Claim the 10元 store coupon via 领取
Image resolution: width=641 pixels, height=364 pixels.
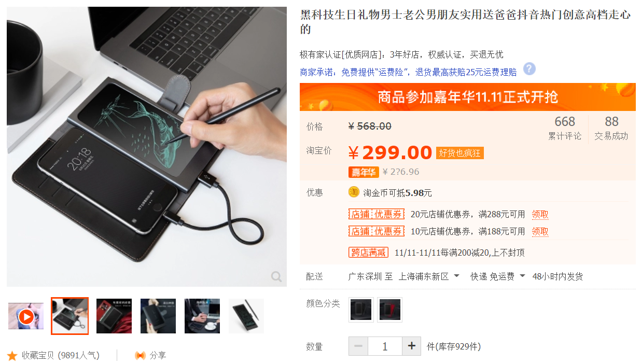coord(540,231)
